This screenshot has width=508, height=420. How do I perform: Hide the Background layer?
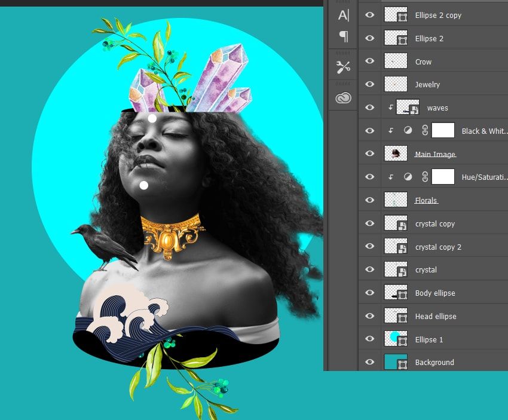(370, 362)
